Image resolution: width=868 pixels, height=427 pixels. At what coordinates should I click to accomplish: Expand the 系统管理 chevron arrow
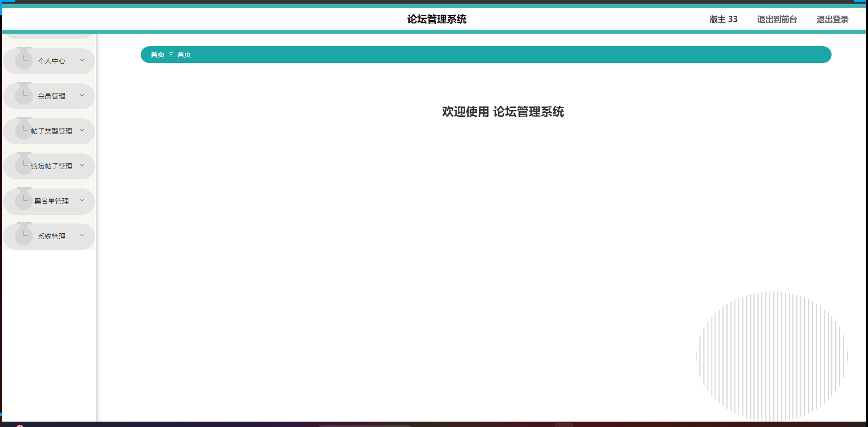(82, 236)
